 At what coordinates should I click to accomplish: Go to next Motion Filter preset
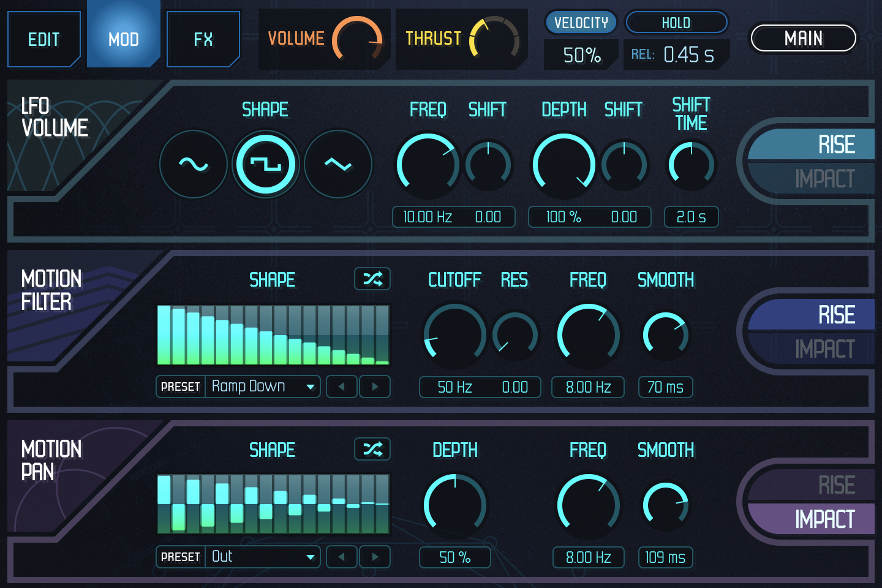[x=374, y=386]
